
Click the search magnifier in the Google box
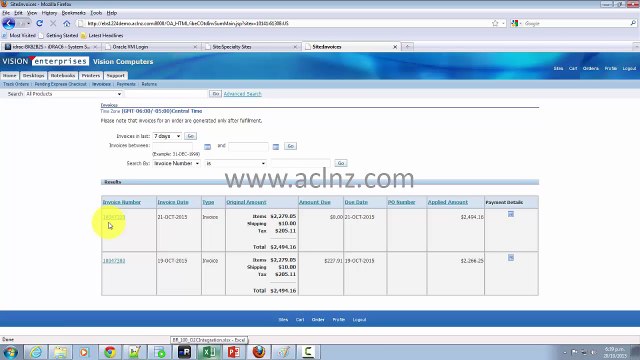tap(633, 23)
